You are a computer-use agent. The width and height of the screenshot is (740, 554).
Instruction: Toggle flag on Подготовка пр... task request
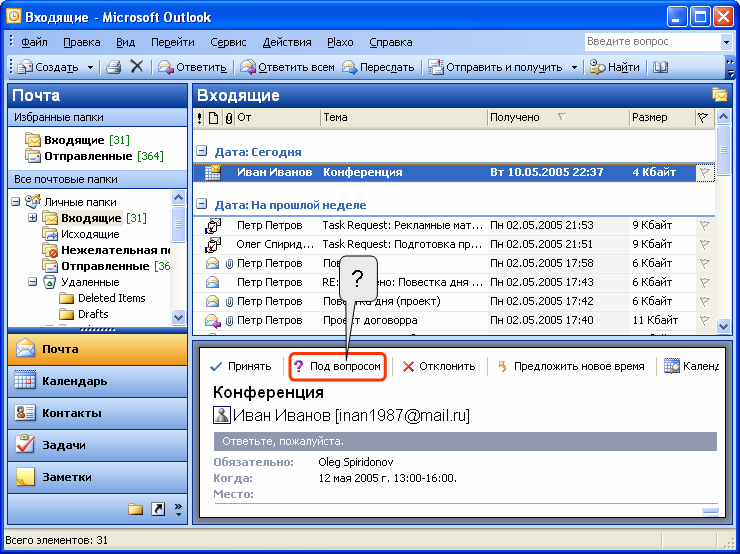(x=705, y=244)
